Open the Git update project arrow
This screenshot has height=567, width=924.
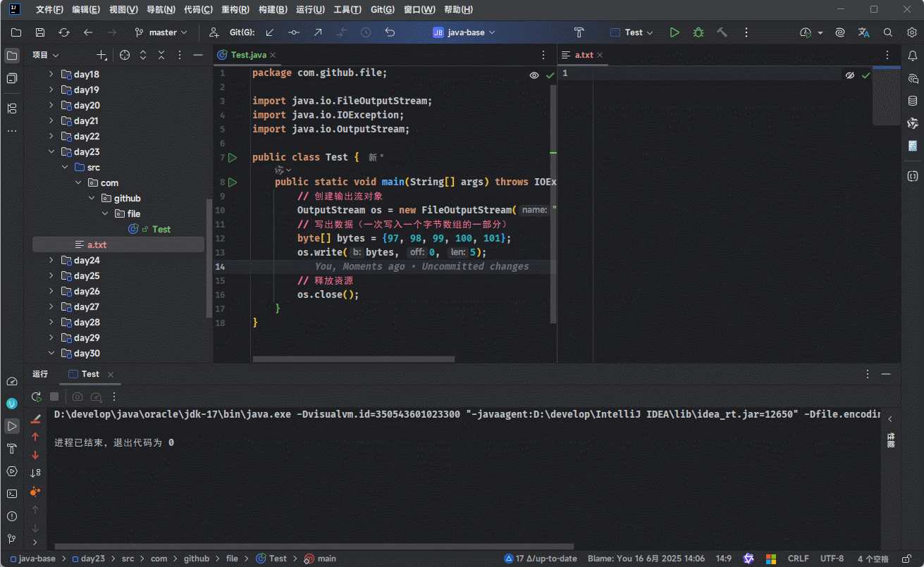pos(270,32)
